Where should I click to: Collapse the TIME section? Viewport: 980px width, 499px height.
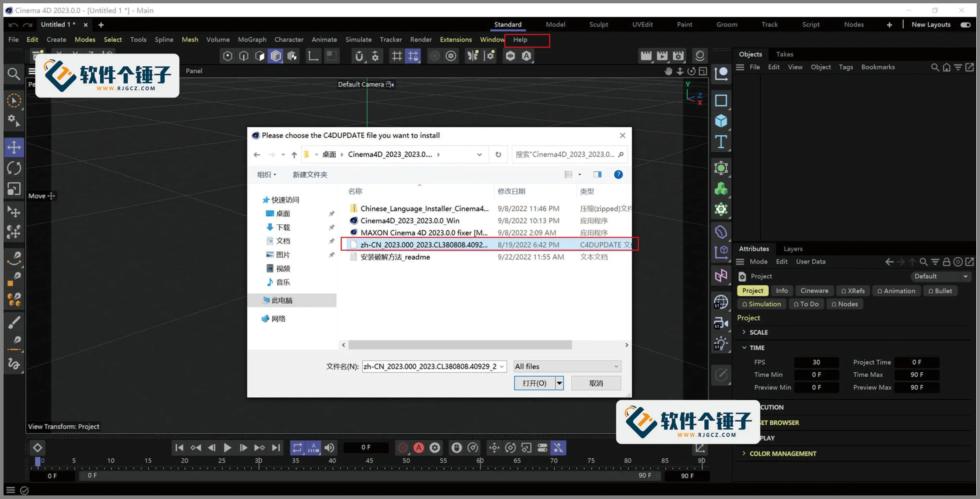[744, 347]
